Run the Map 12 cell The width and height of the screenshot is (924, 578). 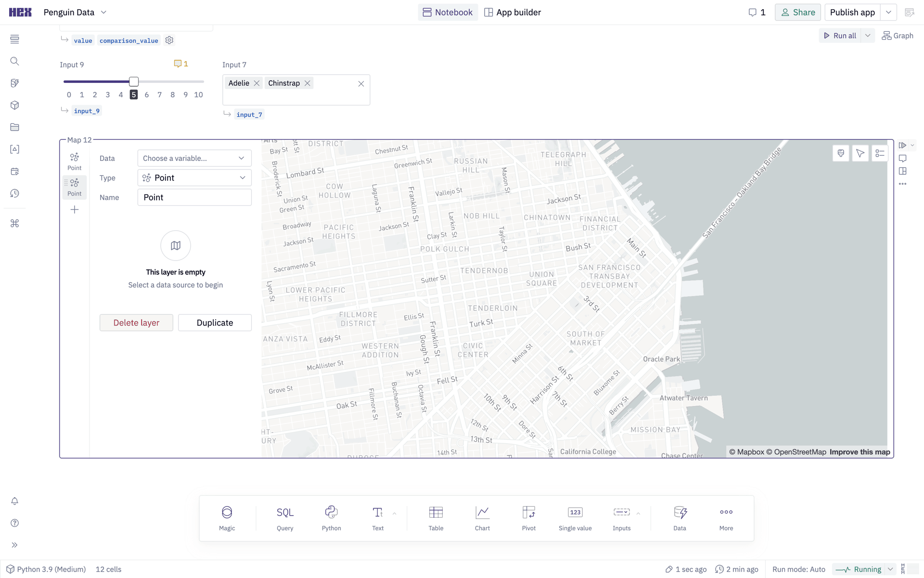coord(902,145)
